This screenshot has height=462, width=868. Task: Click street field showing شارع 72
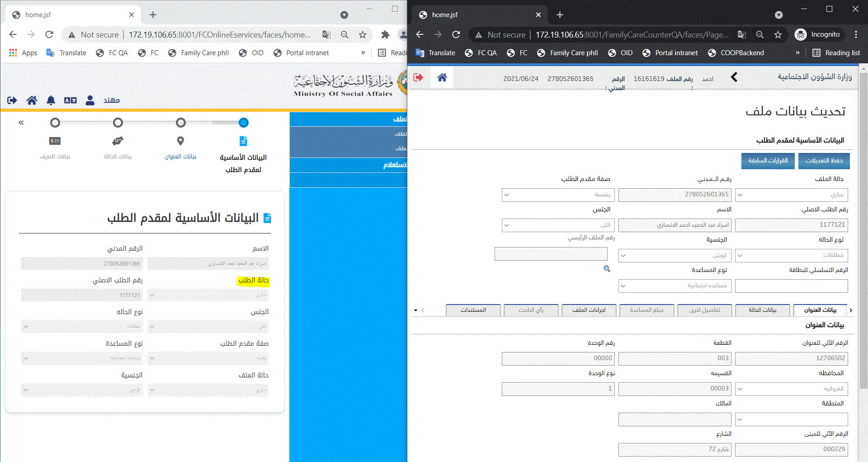point(675,450)
